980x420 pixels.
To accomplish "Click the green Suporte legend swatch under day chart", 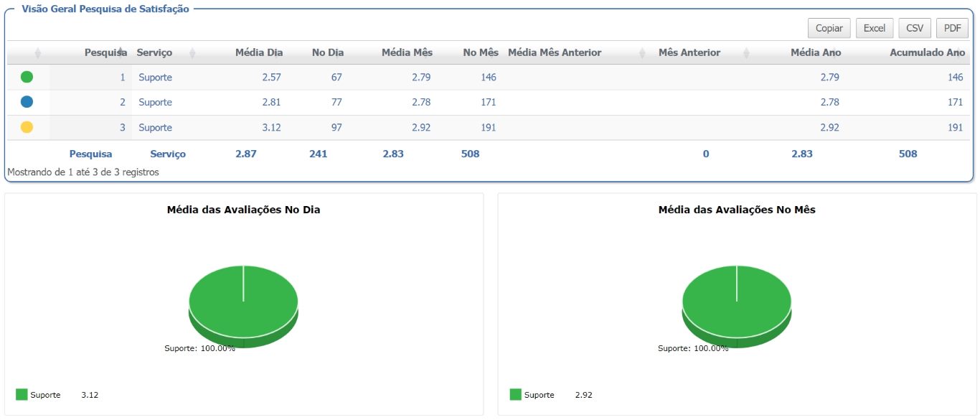I will click(22, 394).
